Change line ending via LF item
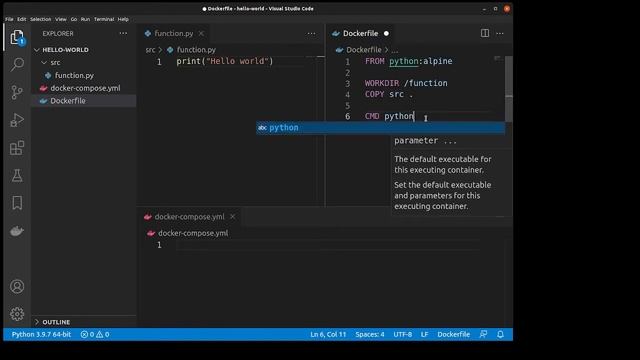Viewport: 640px width, 360px height. [x=424, y=334]
